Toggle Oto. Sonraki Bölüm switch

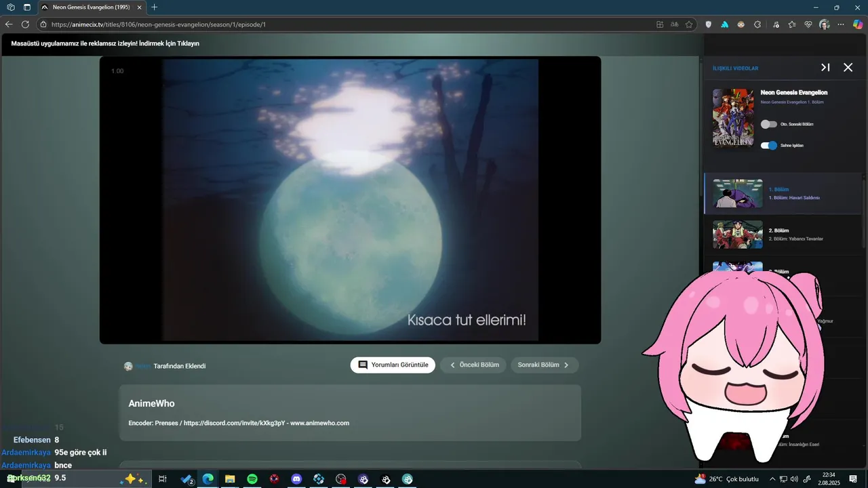point(769,124)
